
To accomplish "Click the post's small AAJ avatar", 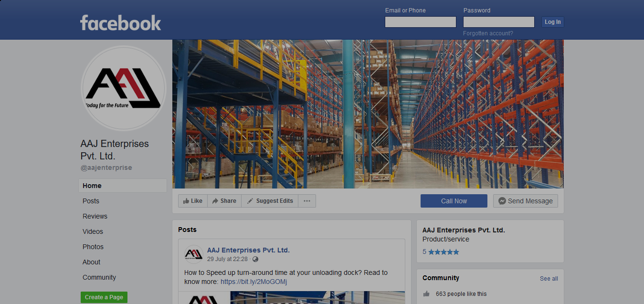I will (x=194, y=254).
